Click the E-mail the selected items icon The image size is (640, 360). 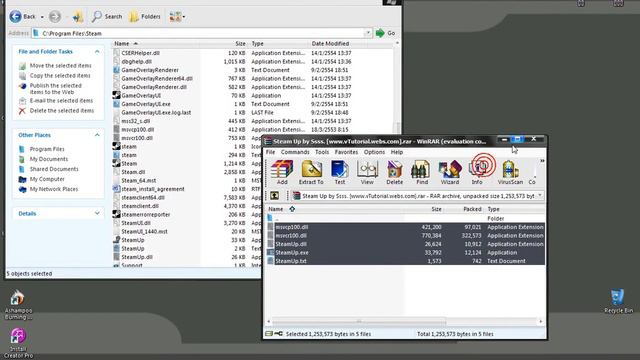pos(22,101)
